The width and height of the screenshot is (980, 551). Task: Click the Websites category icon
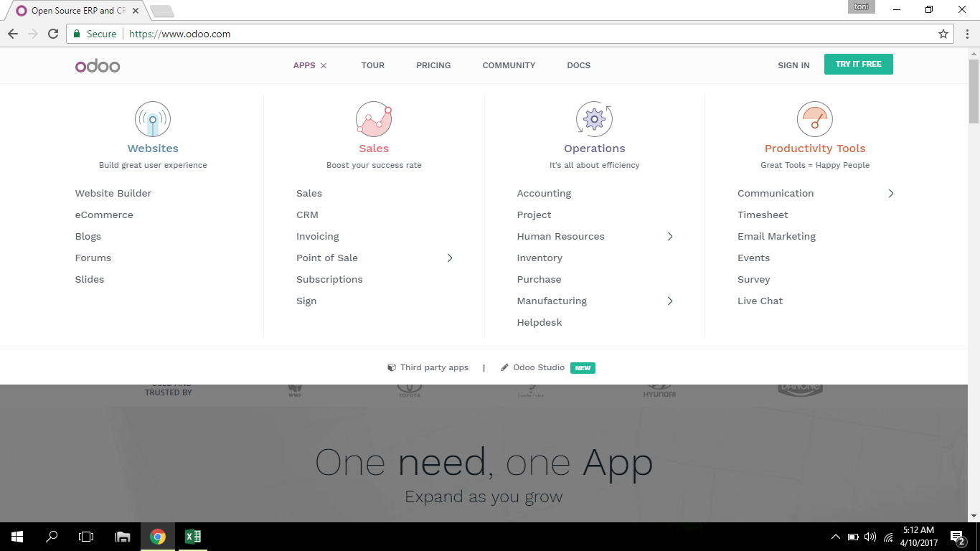(153, 119)
